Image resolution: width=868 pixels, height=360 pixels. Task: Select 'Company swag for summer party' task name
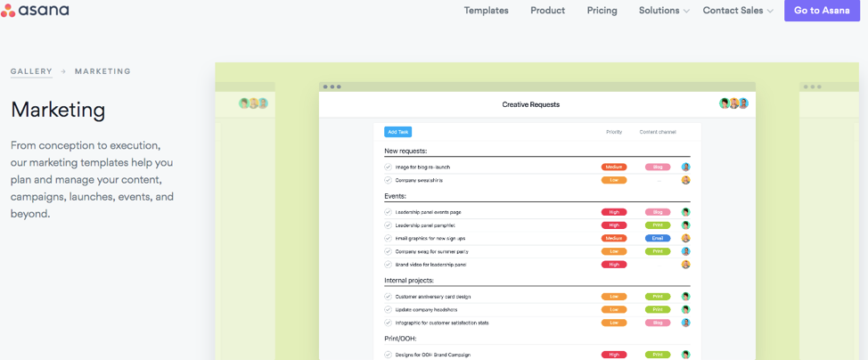(x=432, y=252)
